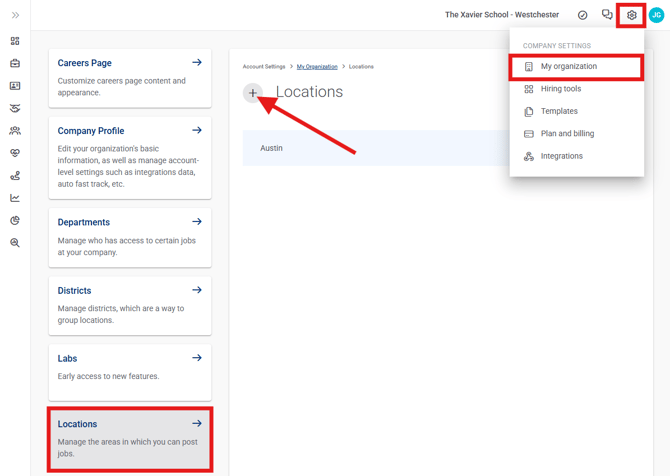Open the line chart reports icon in sidebar
This screenshot has width=670, height=476.
pyautogui.click(x=15, y=198)
